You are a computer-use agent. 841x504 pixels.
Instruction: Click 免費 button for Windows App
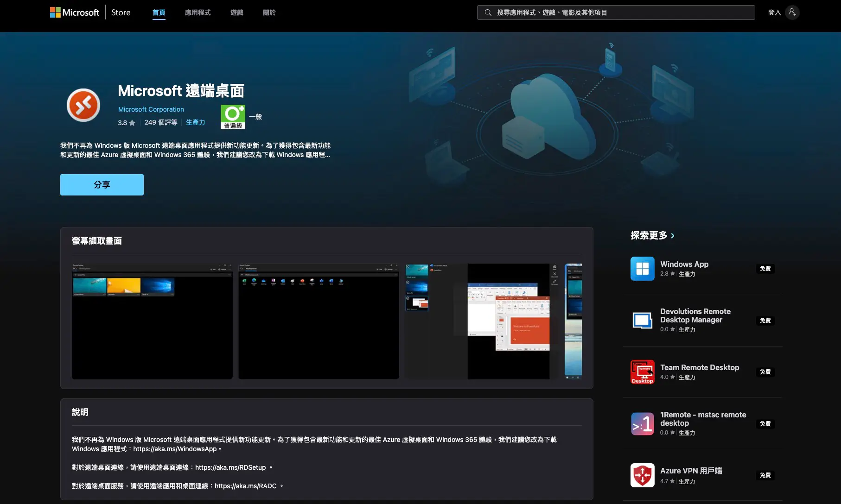pos(765,269)
